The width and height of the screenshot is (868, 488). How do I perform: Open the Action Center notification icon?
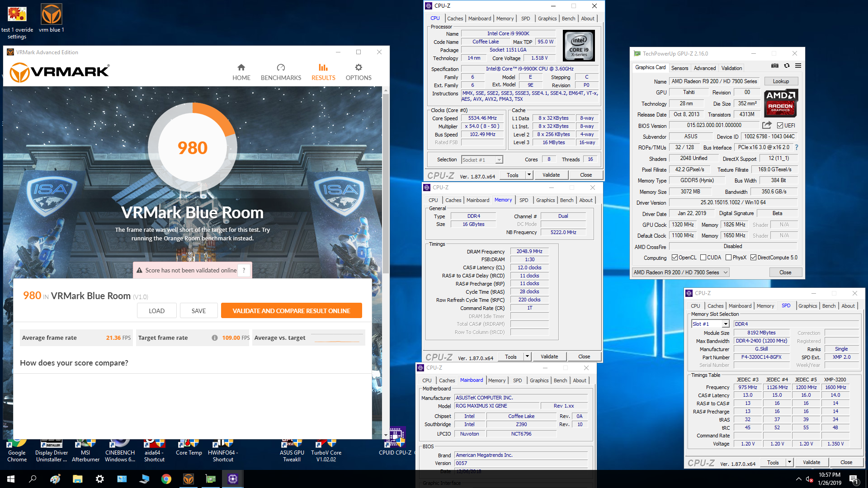[854, 479]
